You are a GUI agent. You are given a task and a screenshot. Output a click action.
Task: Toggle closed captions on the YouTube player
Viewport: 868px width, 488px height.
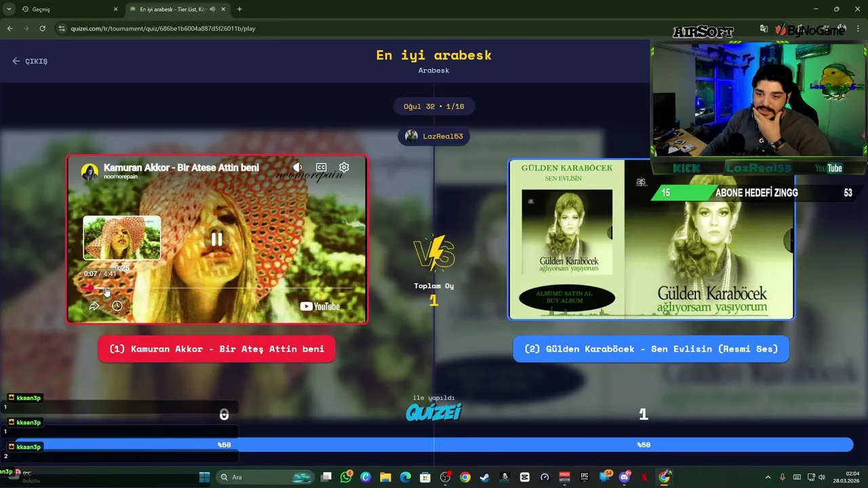321,167
